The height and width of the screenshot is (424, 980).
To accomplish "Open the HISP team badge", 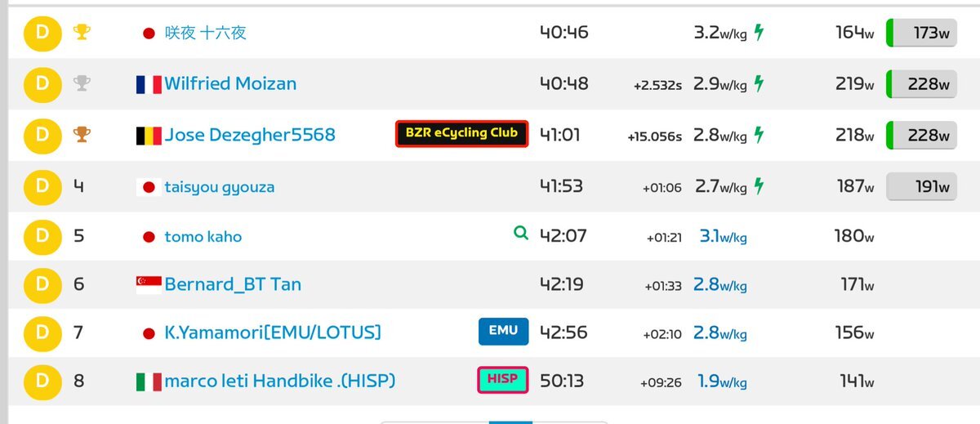I will point(503,380).
